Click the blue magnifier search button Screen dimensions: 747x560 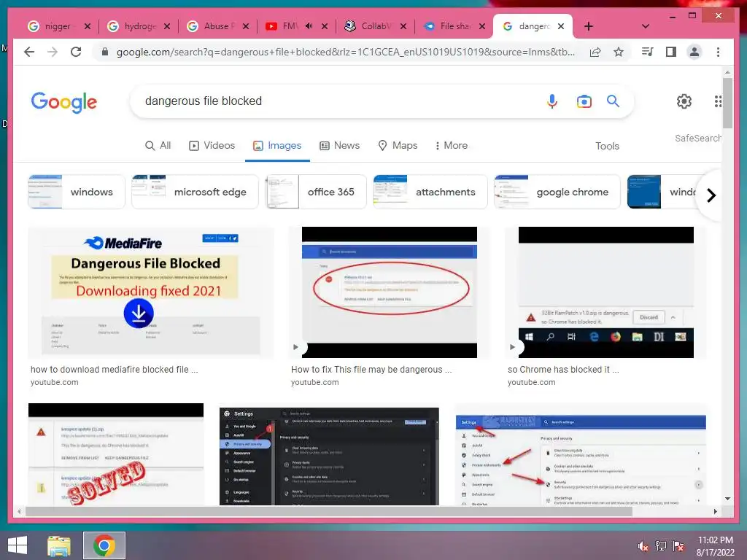tap(613, 101)
